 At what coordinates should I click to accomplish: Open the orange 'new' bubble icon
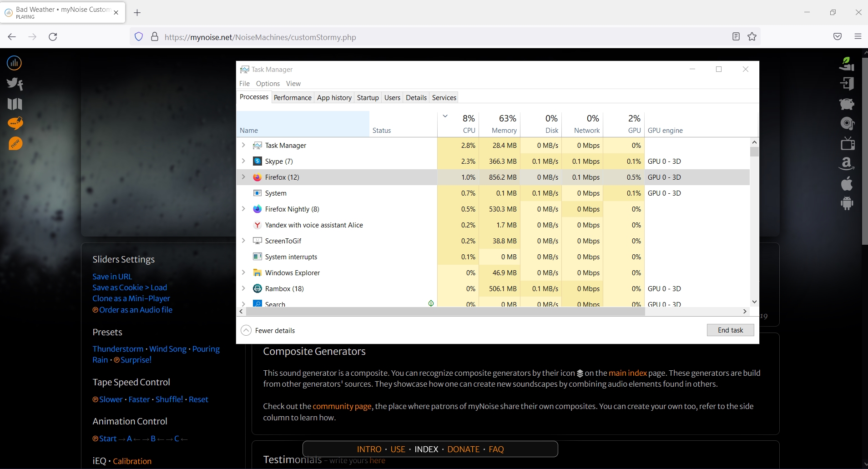tap(14, 143)
